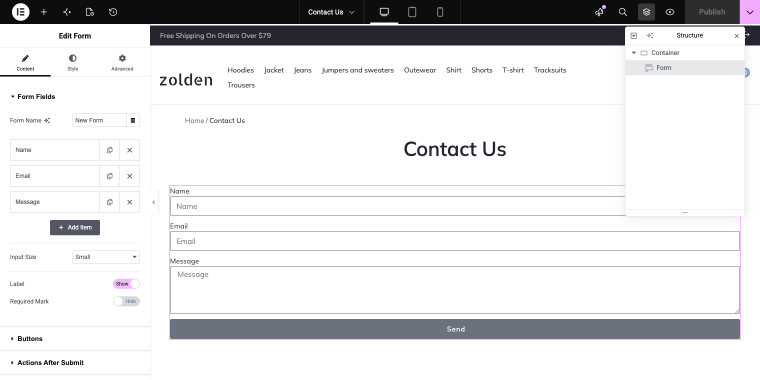
Task: Click the Publish button
Action: (712, 12)
